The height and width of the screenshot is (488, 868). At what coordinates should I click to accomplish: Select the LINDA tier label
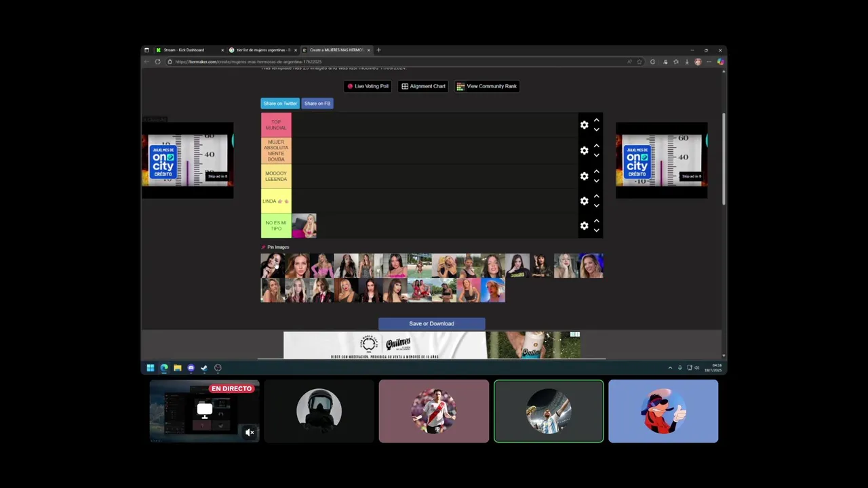[x=276, y=201]
